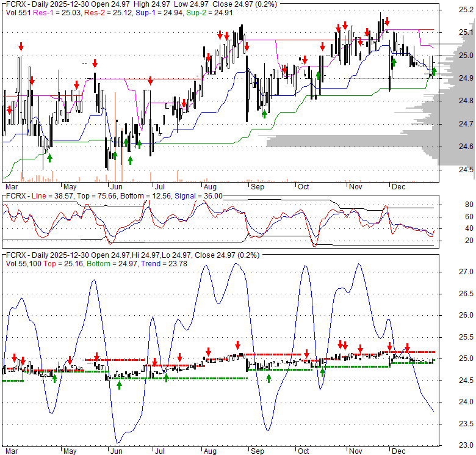Screen dimensions: 476x455
Task: Click the green buy arrow in late December on the price chart
Action: click(x=434, y=72)
